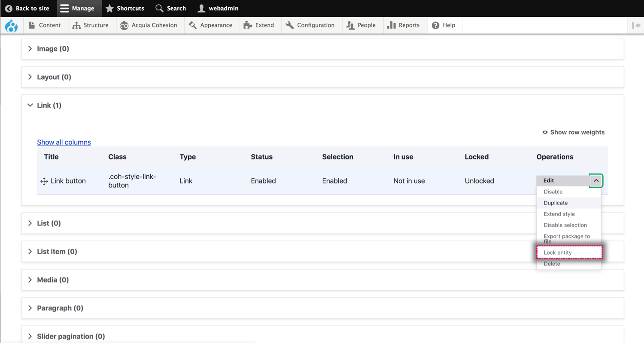Go to Appearance settings
This screenshot has height=343, width=644.
[210, 25]
